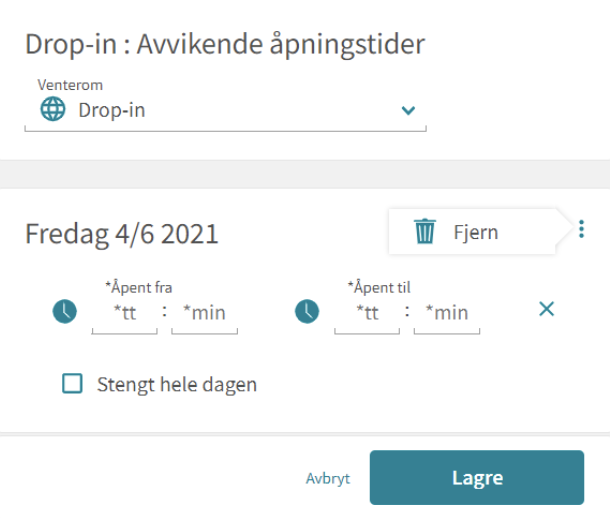Focus the Åpent fra minutes field

coord(205,315)
